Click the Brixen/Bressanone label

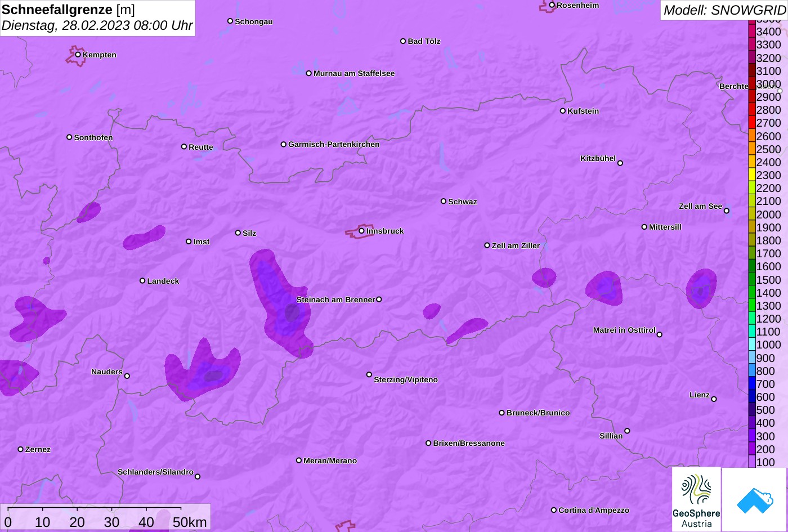click(469, 443)
